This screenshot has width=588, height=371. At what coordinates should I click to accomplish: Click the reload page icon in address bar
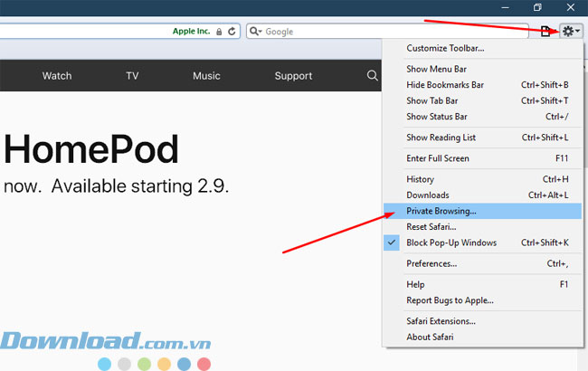tap(232, 32)
